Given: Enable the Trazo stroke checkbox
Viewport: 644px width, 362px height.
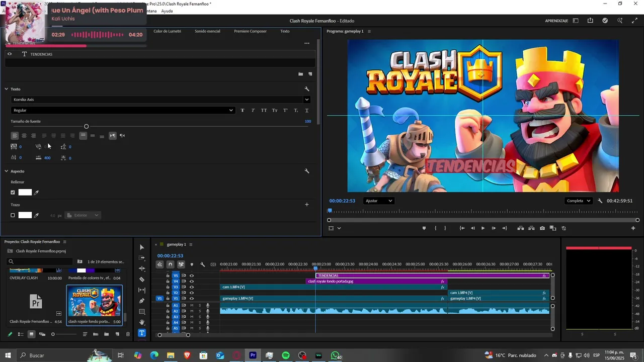Looking at the screenshot, I should (13, 215).
